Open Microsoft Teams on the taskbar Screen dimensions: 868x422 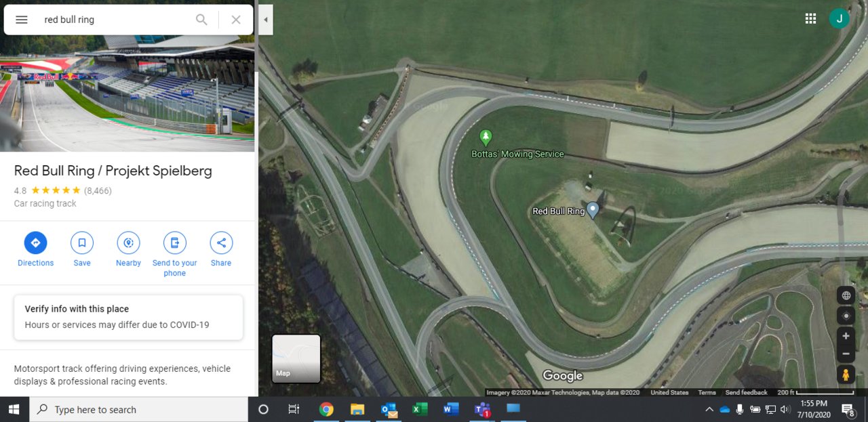pyautogui.click(x=482, y=409)
